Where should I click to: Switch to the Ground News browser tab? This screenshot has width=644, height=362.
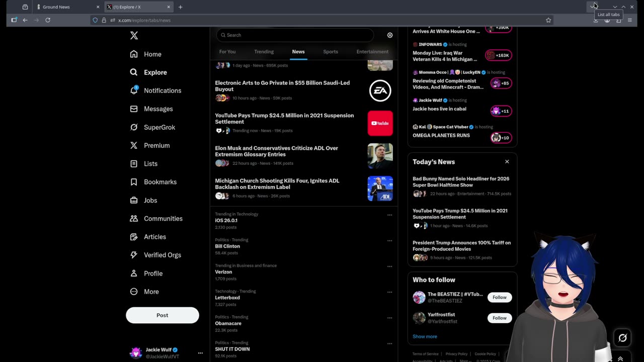pyautogui.click(x=68, y=7)
